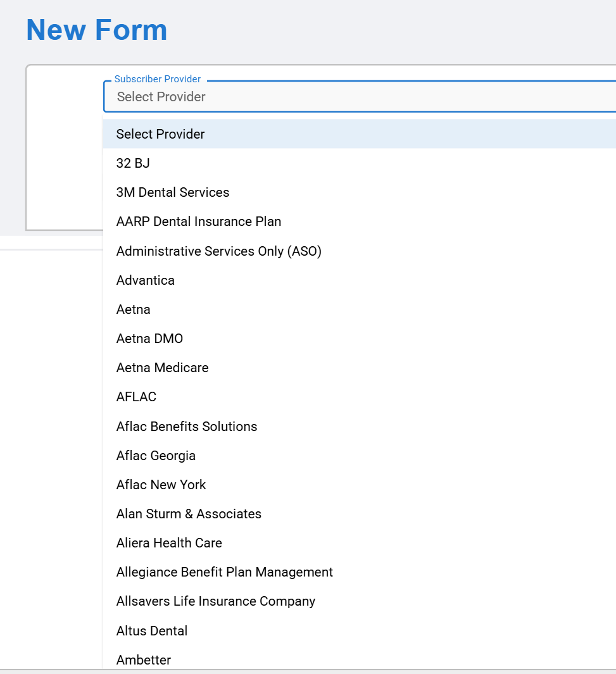Open the Subscriber Provider dropdown field
The height and width of the screenshot is (674, 616).
[x=359, y=97]
